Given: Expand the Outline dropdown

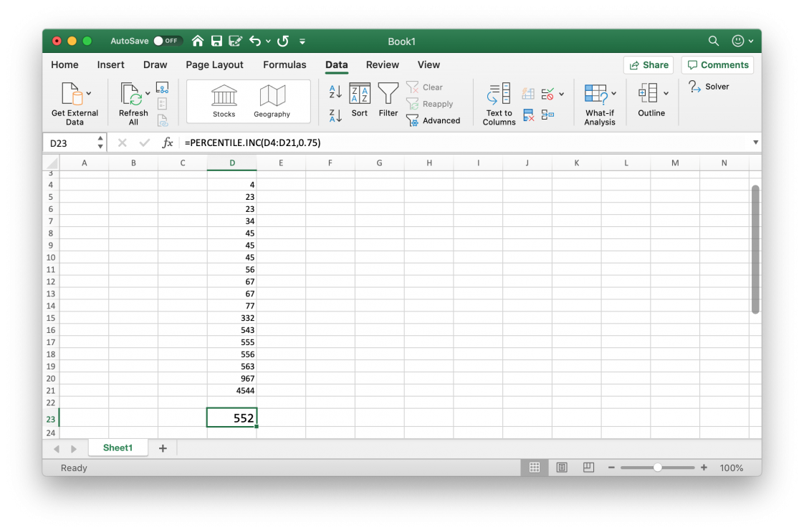Looking at the screenshot, I should click(x=651, y=100).
